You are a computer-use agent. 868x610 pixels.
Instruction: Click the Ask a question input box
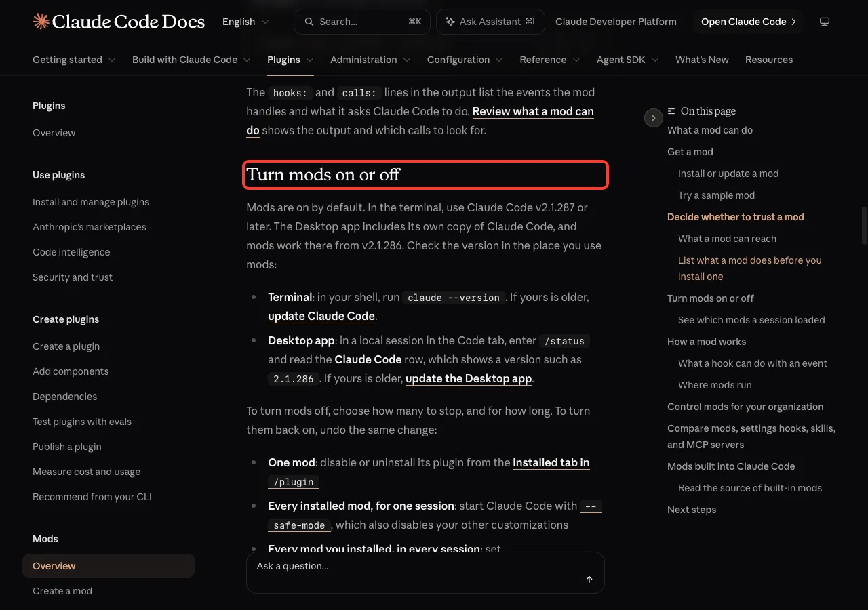tap(425, 573)
